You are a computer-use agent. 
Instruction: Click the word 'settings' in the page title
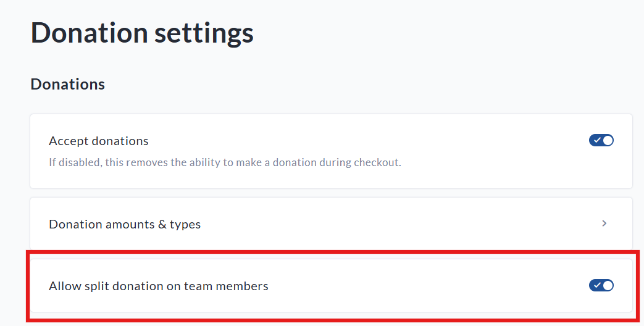click(x=204, y=32)
